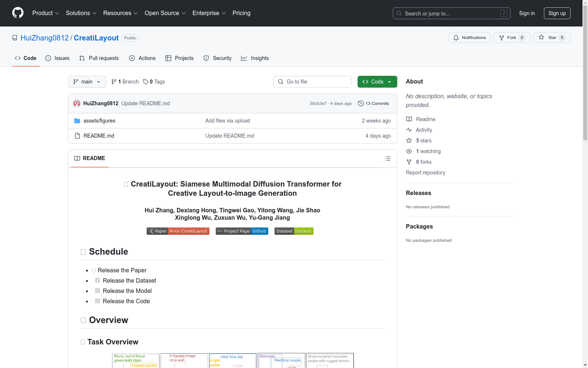Click the Search or jump to field
This screenshot has width=588, height=368.
(452, 13)
